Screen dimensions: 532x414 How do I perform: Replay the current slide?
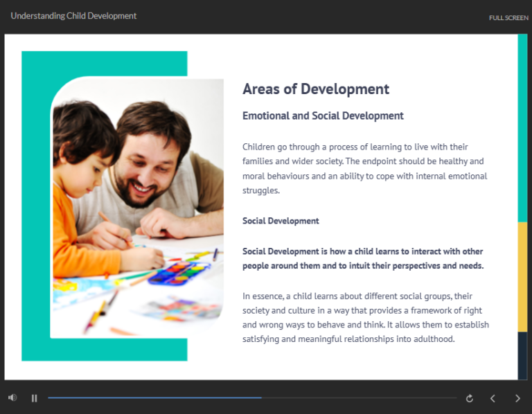tap(470, 398)
